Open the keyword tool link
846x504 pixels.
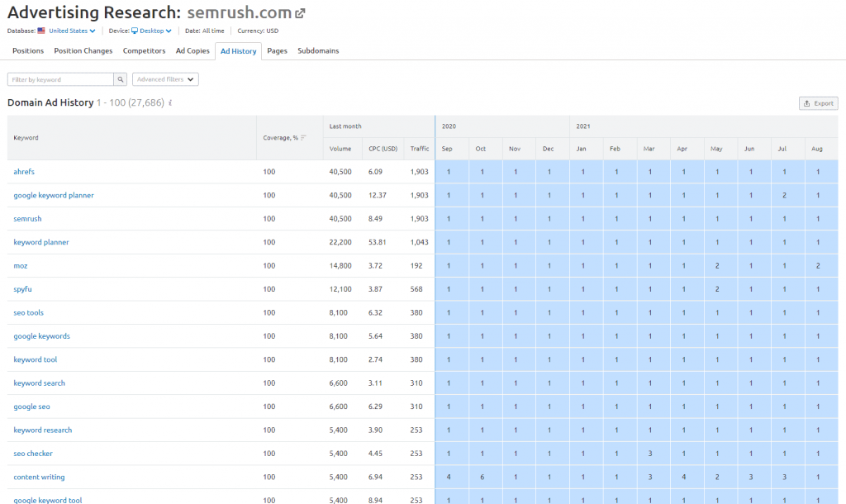(35, 359)
